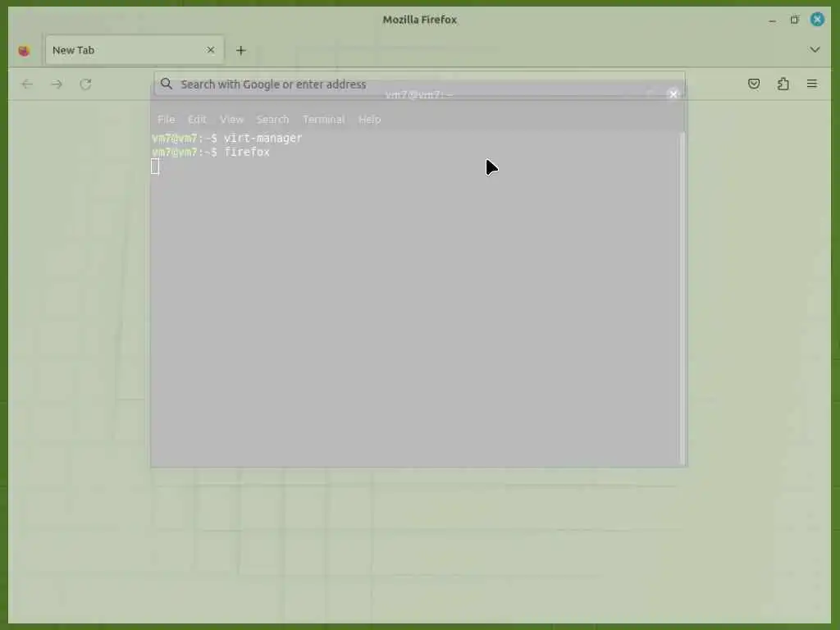The image size is (840, 630).
Task: Open the Firefox hamburger application menu
Action: (812, 84)
